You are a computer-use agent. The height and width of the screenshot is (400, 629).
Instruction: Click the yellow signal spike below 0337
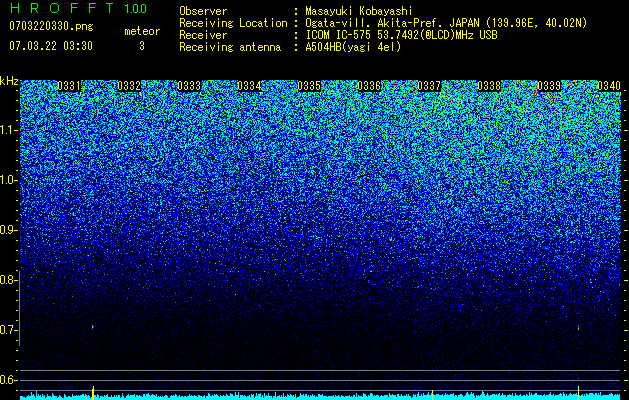(x=432, y=395)
